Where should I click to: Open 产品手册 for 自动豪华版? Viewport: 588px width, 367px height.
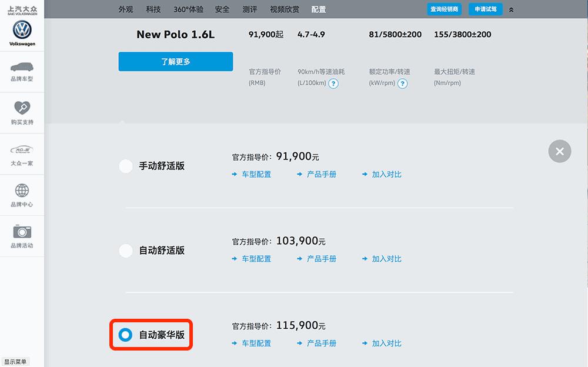(x=322, y=343)
